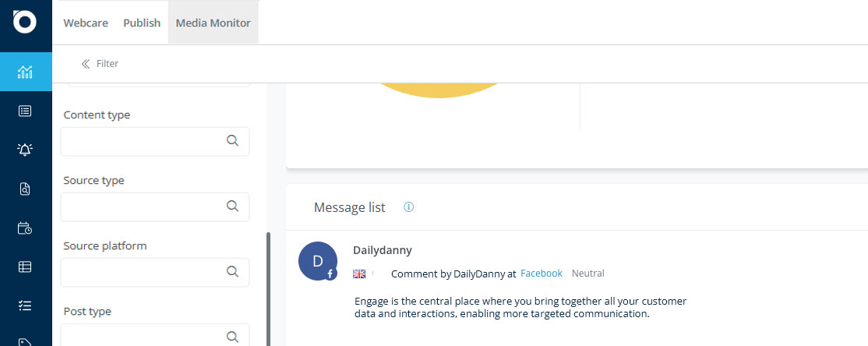Image resolution: width=868 pixels, height=346 pixels.
Task: Open the checklist tasks sidebar icon
Action: click(x=25, y=305)
